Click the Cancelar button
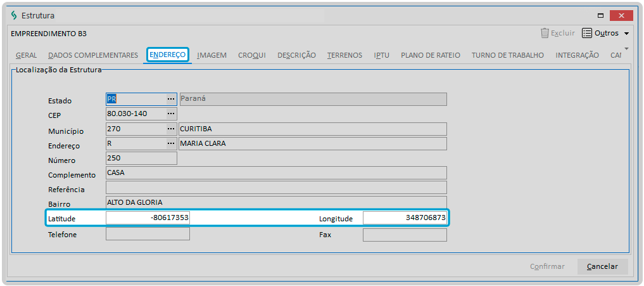 point(602,266)
